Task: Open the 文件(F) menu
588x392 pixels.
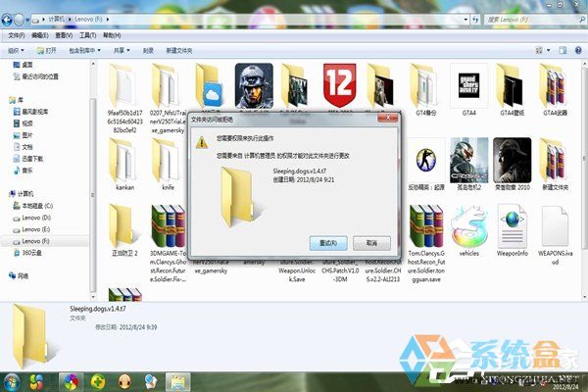Action: click(16, 35)
